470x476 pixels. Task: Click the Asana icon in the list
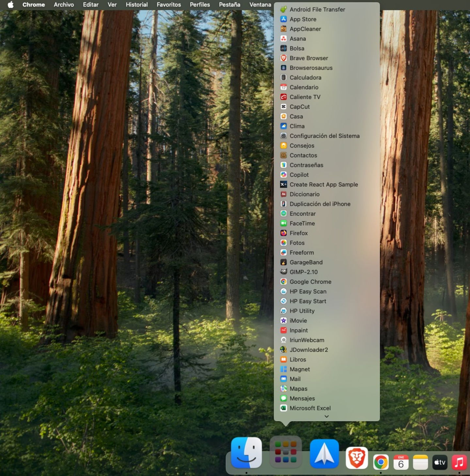pos(284,39)
